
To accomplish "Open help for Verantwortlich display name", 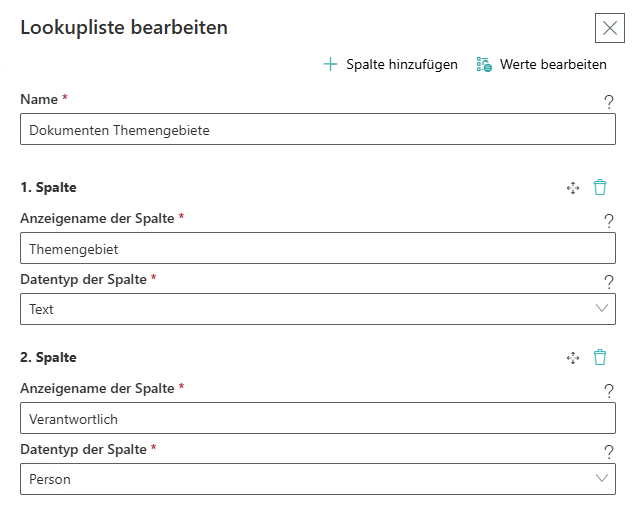I will click(608, 391).
